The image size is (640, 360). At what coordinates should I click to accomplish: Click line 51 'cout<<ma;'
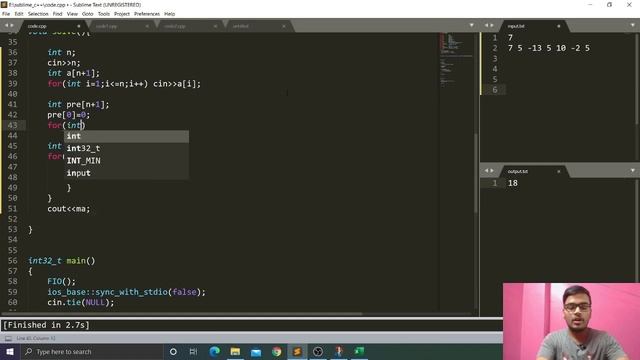[x=69, y=209]
